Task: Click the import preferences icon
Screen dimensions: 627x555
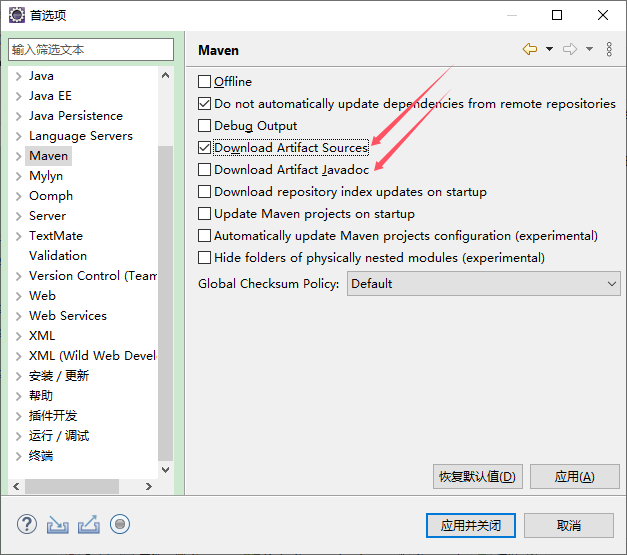Action: point(58,524)
